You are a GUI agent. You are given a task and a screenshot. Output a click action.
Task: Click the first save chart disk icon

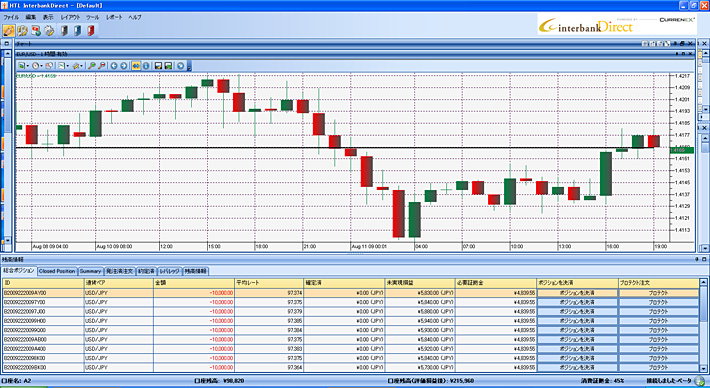(x=158, y=66)
